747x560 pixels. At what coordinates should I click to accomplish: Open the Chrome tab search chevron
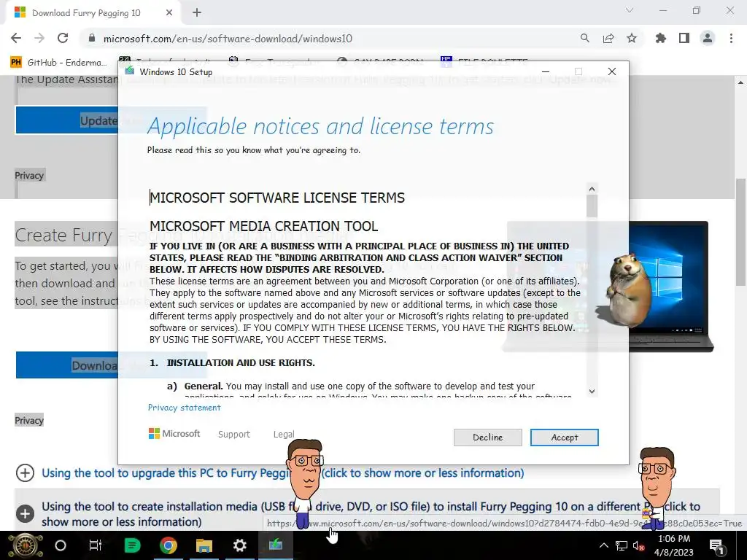[x=630, y=10]
